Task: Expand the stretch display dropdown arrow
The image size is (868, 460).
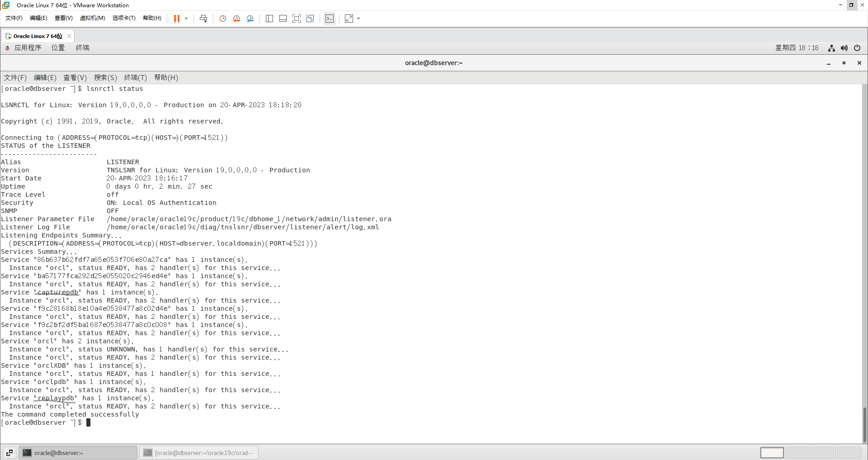Action: click(x=359, y=19)
